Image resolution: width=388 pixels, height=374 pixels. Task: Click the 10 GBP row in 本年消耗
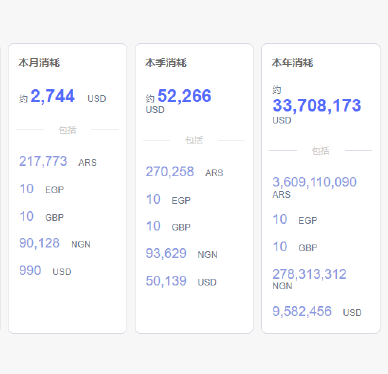pyautogui.click(x=295, y=247)
